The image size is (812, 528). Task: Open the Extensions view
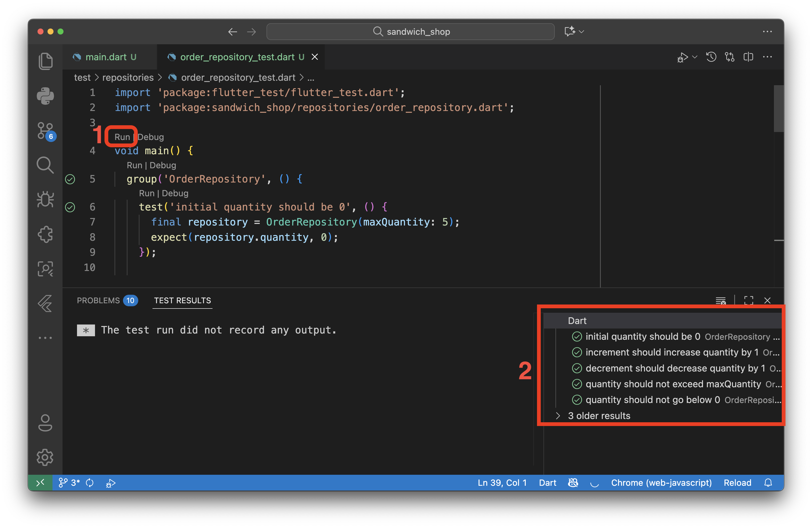(x=45, y=234)
